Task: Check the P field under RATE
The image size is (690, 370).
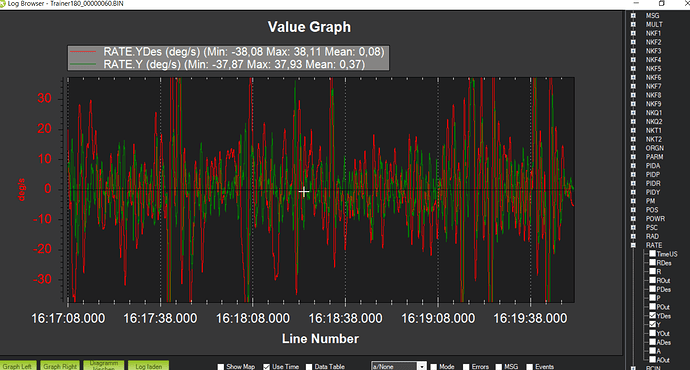Action: [x=653, y=298]
